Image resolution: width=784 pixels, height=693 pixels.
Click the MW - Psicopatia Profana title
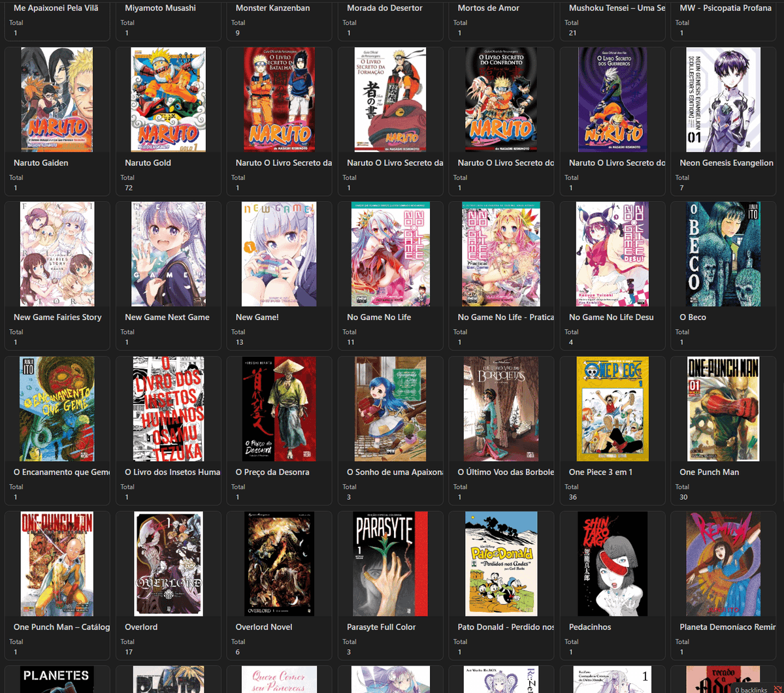coord(726,8)
